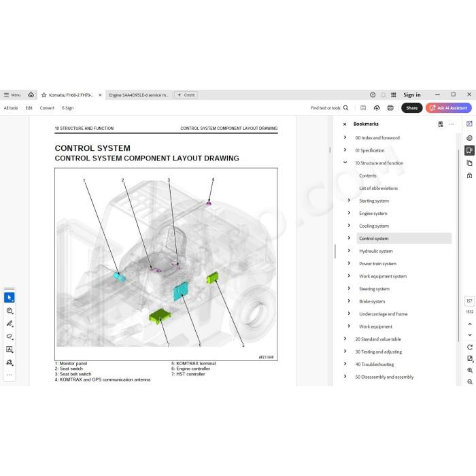Select the Control system bookmark

pyautogui.click(x=404, y=238)
